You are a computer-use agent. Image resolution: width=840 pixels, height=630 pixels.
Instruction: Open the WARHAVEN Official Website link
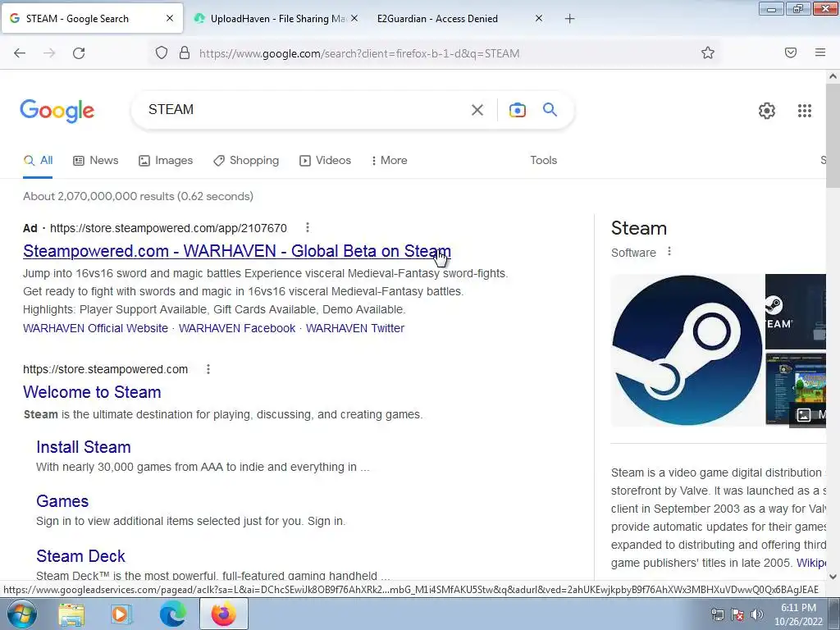(x=95, y=328)
